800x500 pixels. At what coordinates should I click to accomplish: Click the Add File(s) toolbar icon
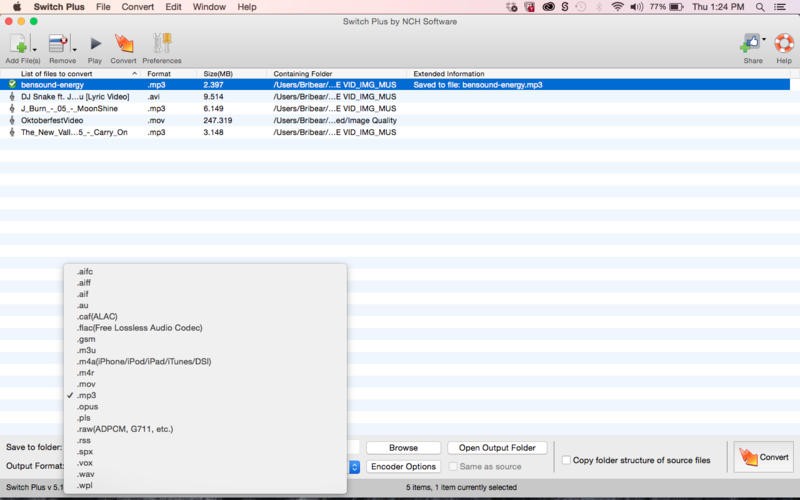point(18,44)
